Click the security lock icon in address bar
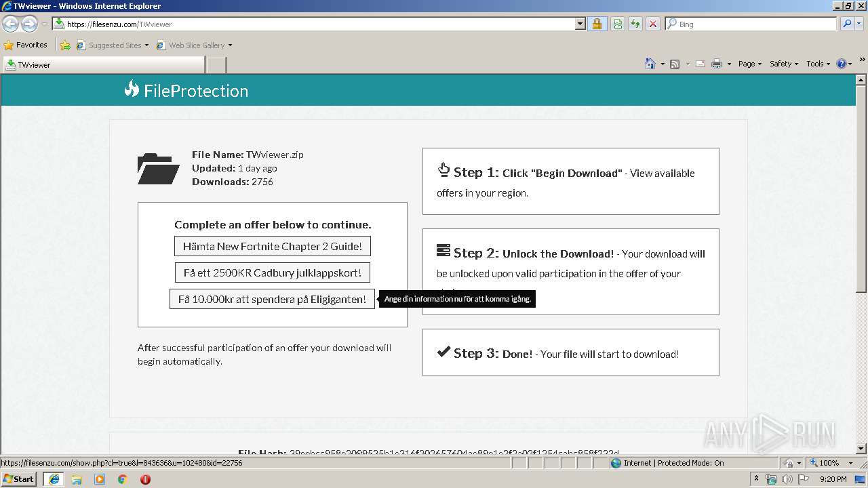868x488 pixels. pos(597,24)
